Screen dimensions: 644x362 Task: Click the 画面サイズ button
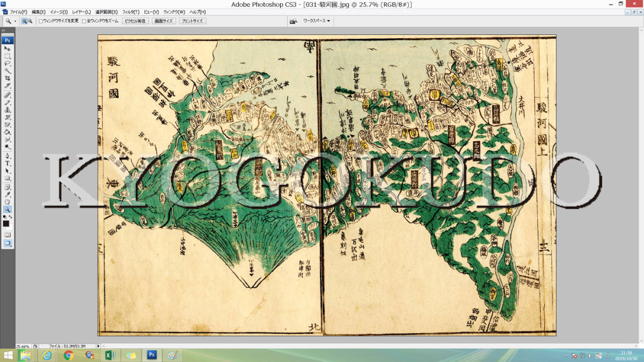(x=164, y=21)
